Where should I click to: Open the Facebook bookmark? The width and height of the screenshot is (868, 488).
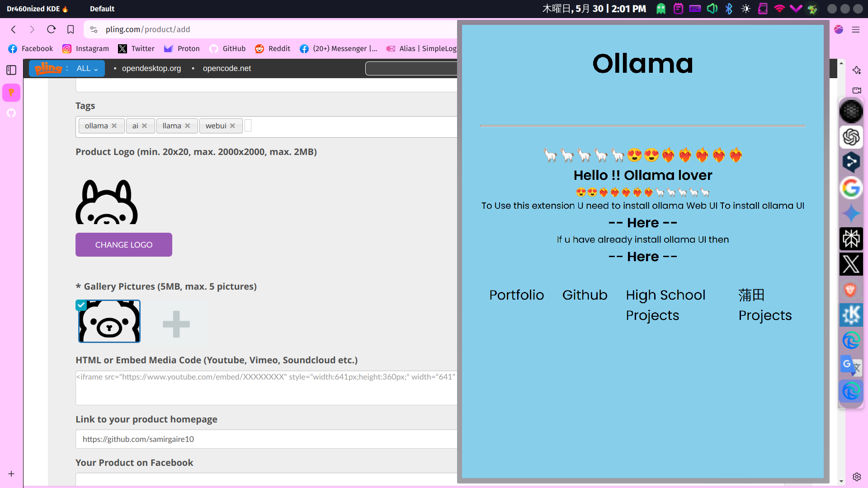31,49
